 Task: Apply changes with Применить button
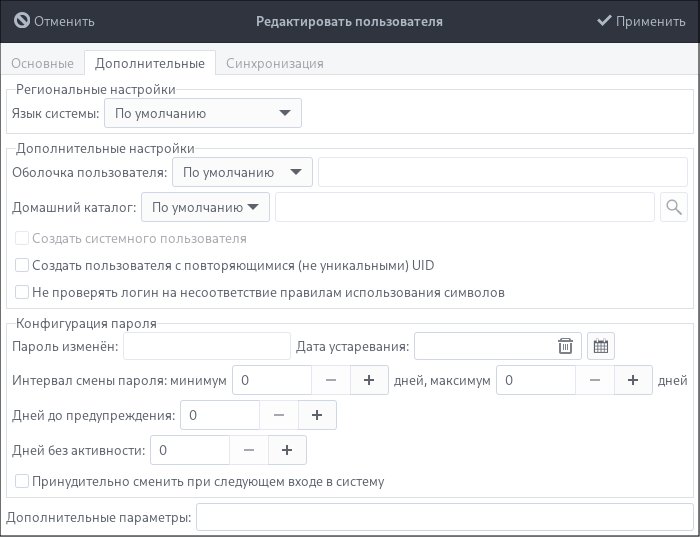tap(641, 21)
